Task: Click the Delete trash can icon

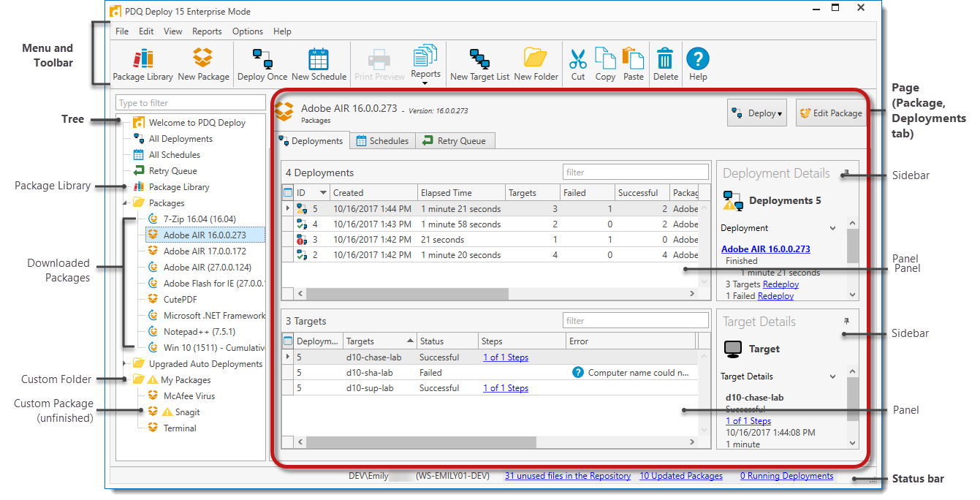Action: pos(665,58)
